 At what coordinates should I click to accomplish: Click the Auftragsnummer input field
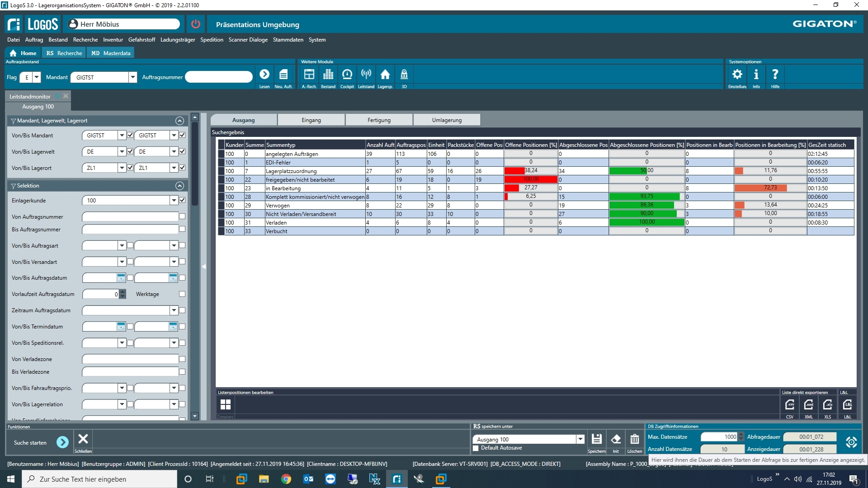[x=219, y=77]
